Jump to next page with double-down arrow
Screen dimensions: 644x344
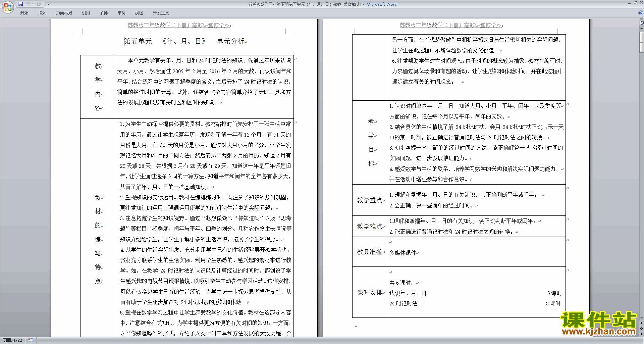coord(641,334)
